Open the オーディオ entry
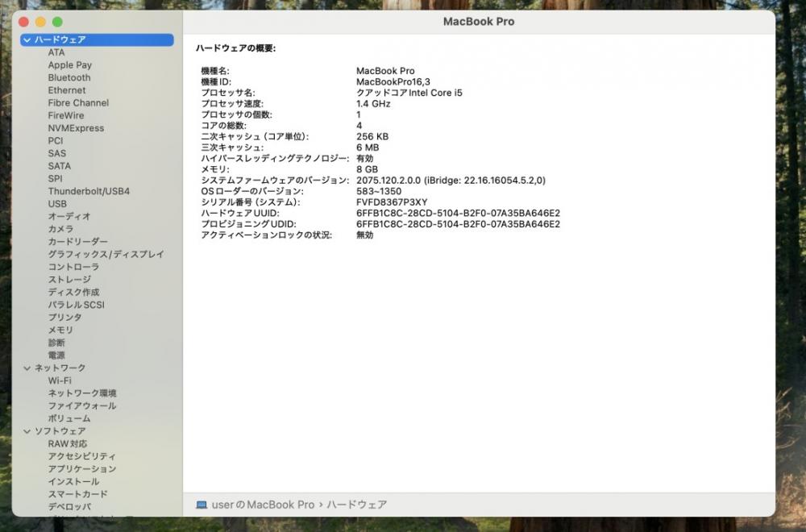The width and height of the screenshot is (806, 532). click(x=69, y=216)
